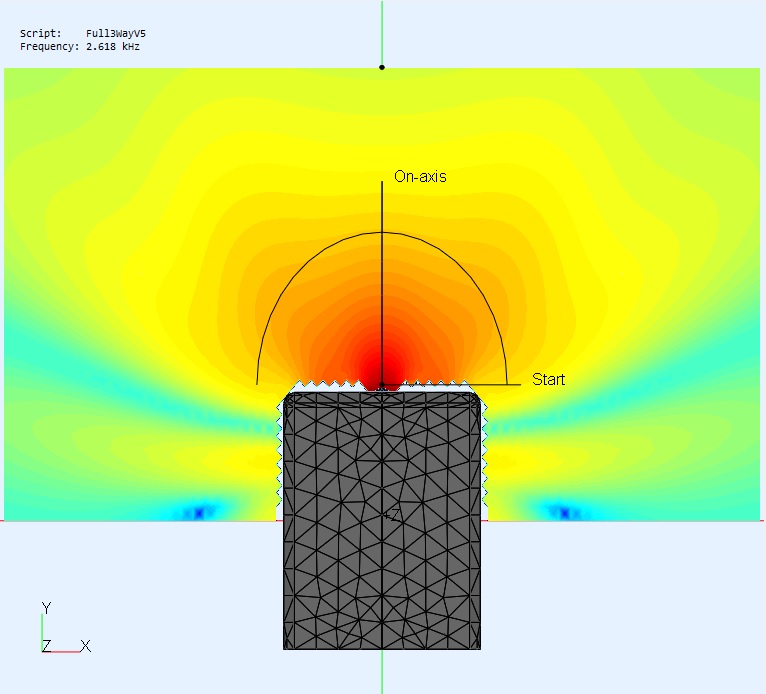Click the red driver hotspot on the baffle
The width and height of the screenshot is (766, 694).
click(x=382, y=374)
